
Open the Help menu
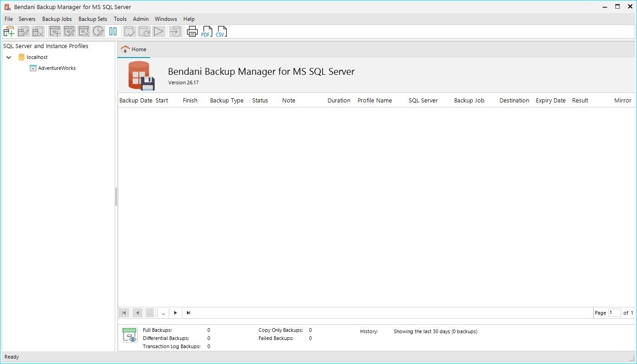(189, 19)
